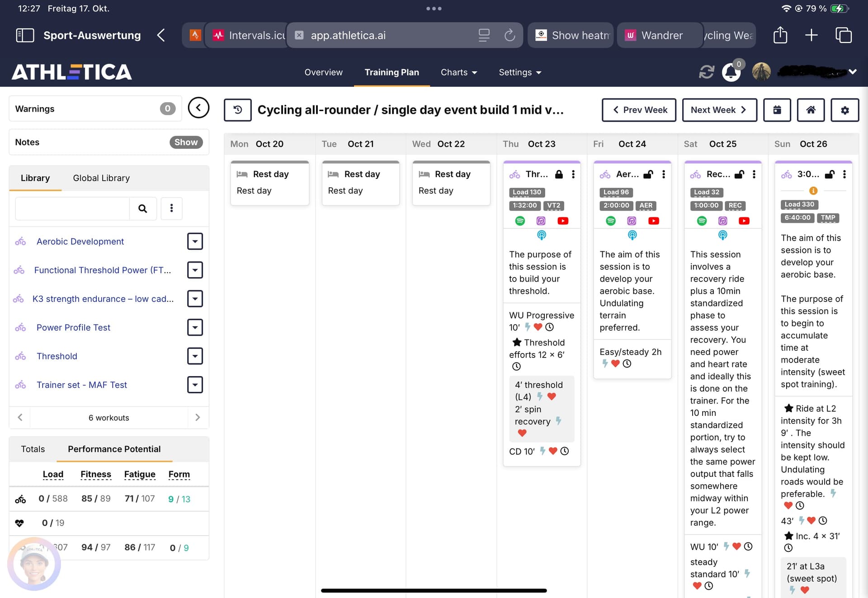Toggle lock on Thursday Oct 23 workout

(x=559, y=174)
